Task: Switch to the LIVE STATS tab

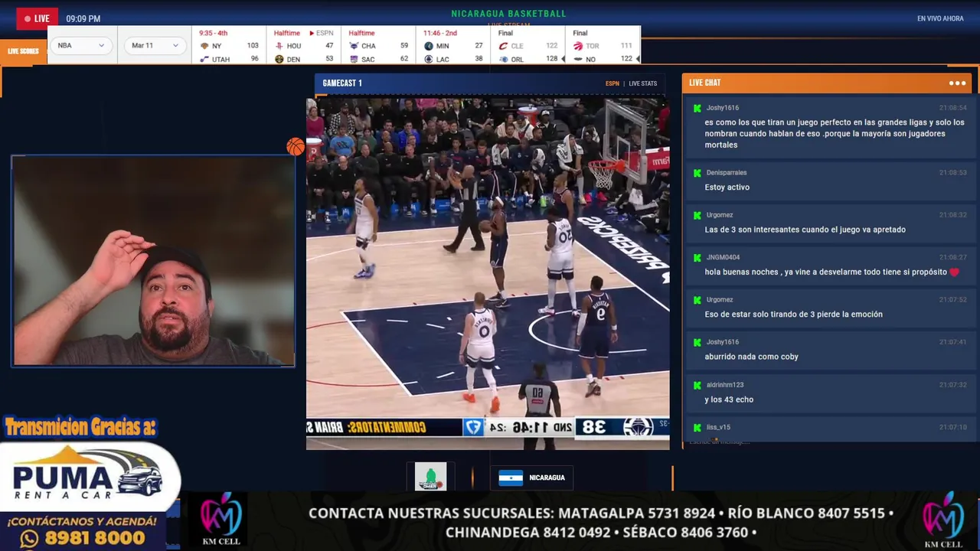Action: click(643, 83)
